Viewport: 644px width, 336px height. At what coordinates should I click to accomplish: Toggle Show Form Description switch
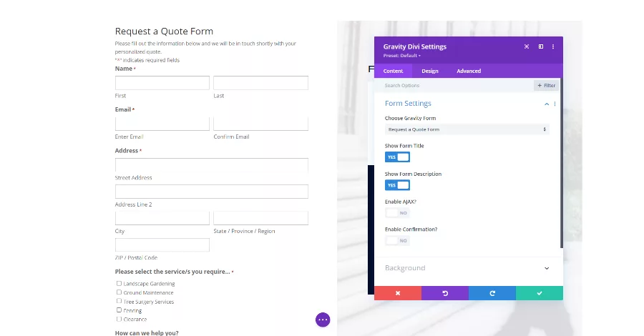[x=397, y=185]
